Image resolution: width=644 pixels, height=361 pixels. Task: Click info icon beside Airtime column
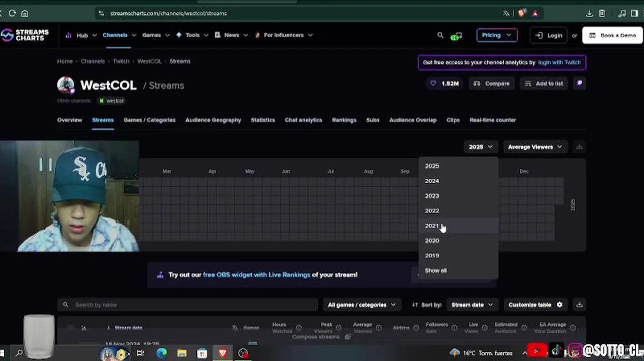coord(415,328)
